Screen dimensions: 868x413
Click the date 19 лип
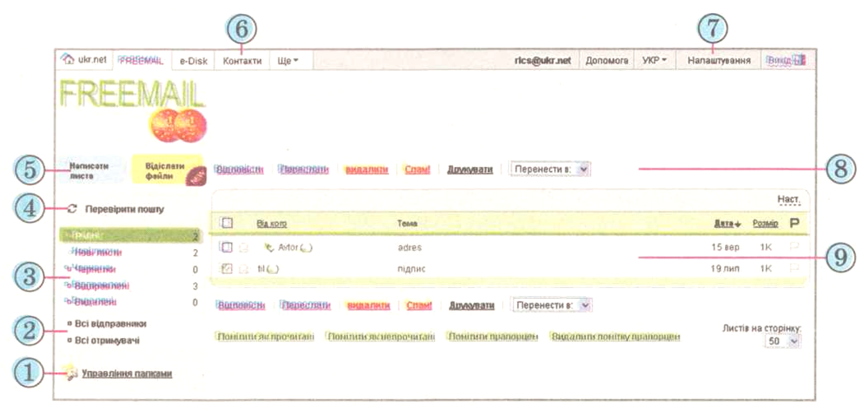coord(726,269)
